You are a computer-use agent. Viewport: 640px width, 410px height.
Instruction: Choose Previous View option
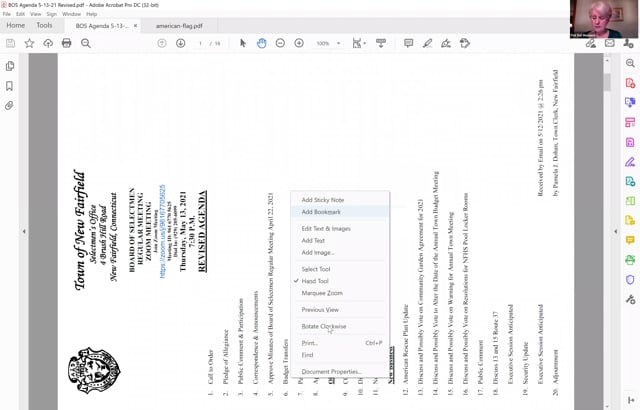340,310
